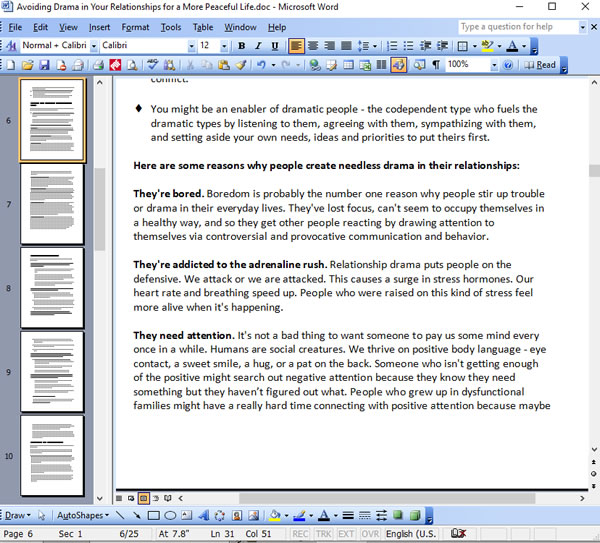Click the Open folder icon
Viewport: 600px width, 543px height.
click(x=28, y=65)
